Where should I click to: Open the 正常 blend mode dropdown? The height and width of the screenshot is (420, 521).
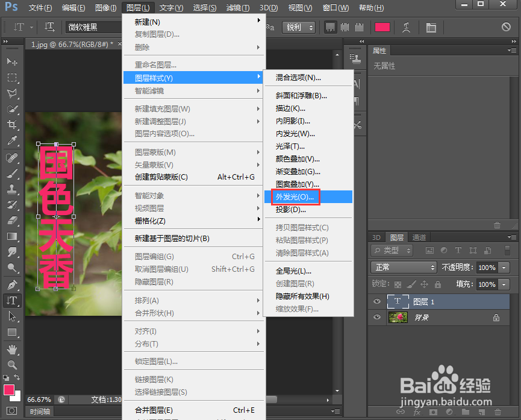(x=404, y=268)
